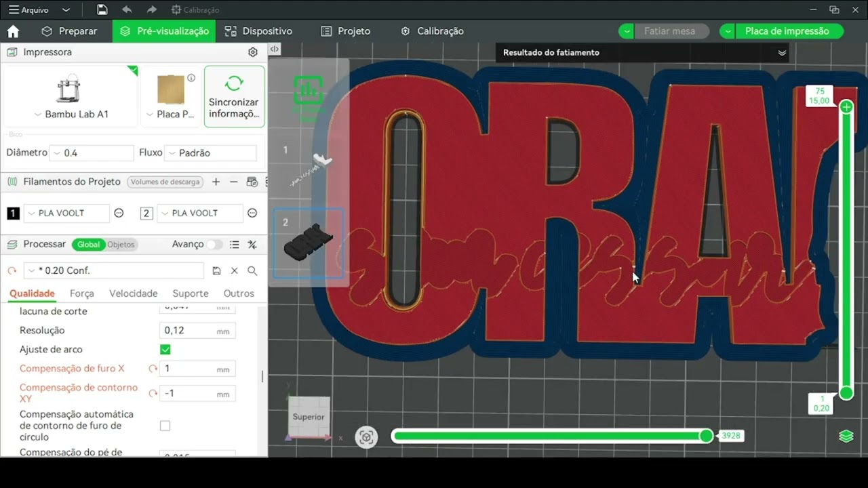Reset Compensação de furo X value
The image size is (868, 488).
point(153,369)
